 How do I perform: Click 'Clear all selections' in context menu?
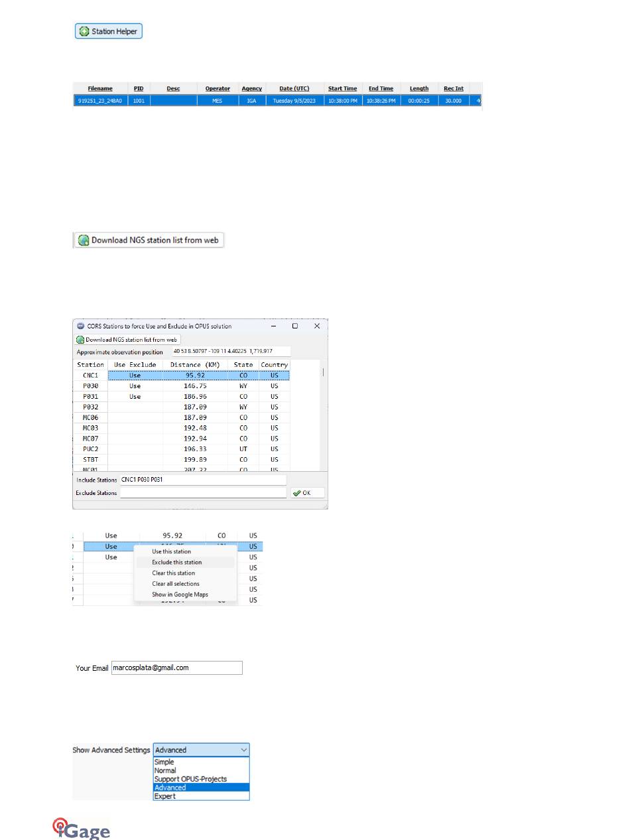176,584
